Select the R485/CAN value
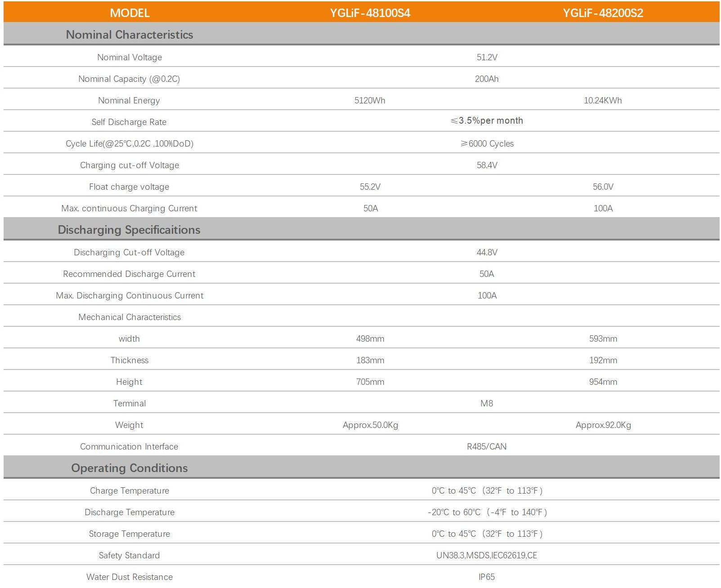Viewport: 721px width, 588px height. [487, 446]
